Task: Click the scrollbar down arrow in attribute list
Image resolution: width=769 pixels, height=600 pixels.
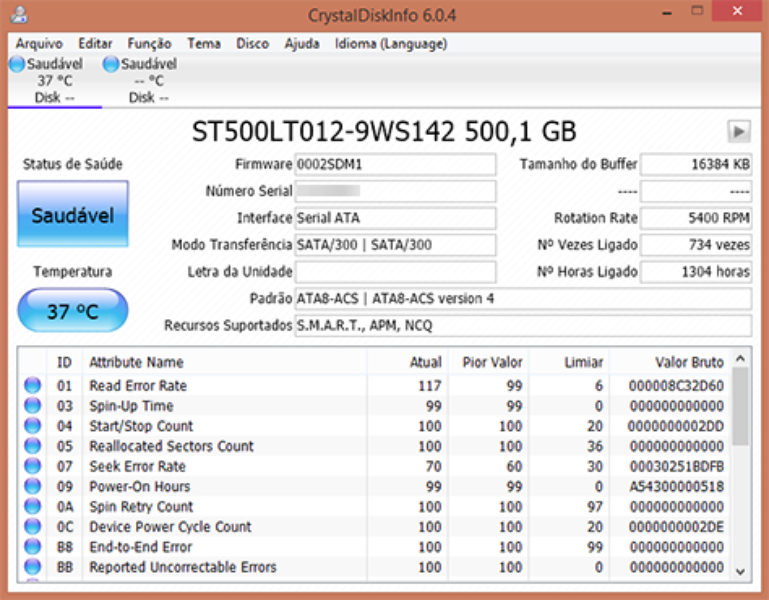Action: (x=741, y=571)
